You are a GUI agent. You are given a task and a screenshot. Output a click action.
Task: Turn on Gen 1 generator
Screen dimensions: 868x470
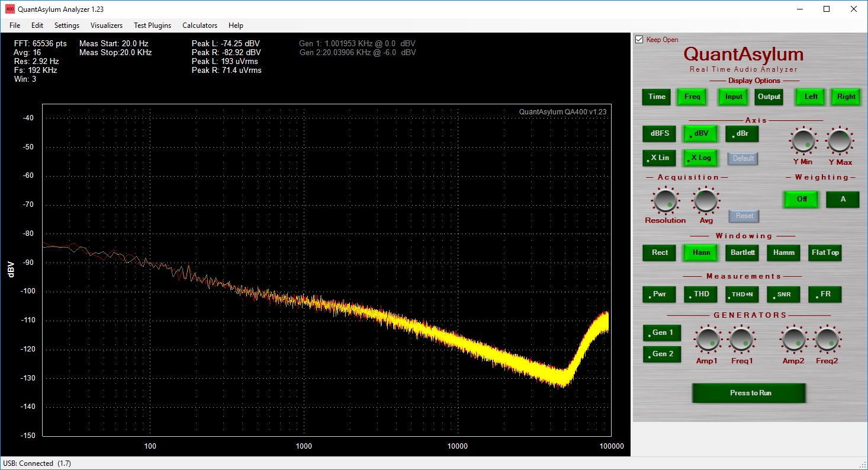(x=662, y=333)
